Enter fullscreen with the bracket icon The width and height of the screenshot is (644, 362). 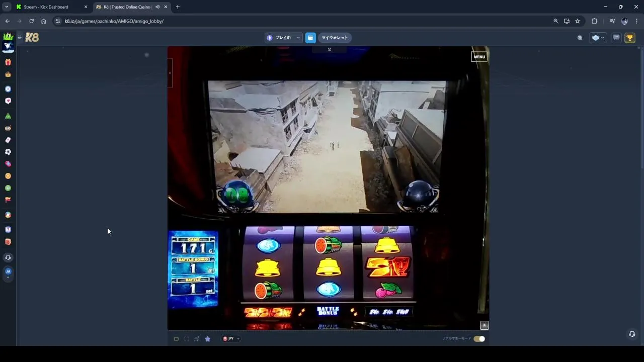pos(186,339)
